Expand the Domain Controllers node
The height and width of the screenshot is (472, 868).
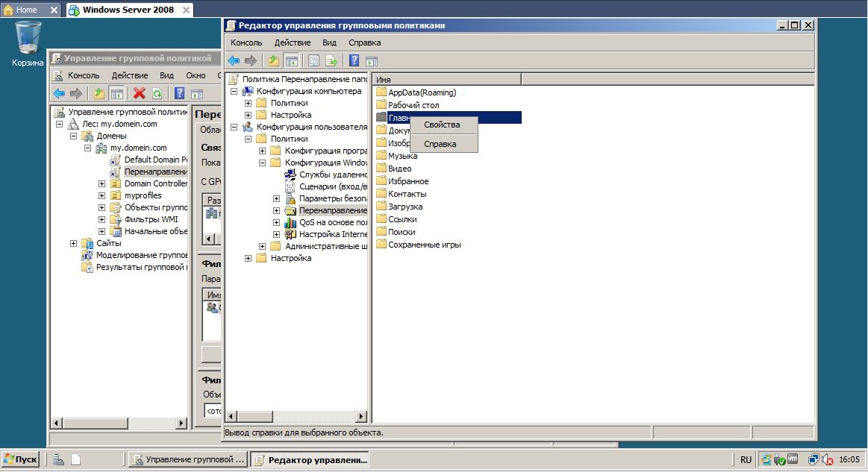tap(102, 183)
